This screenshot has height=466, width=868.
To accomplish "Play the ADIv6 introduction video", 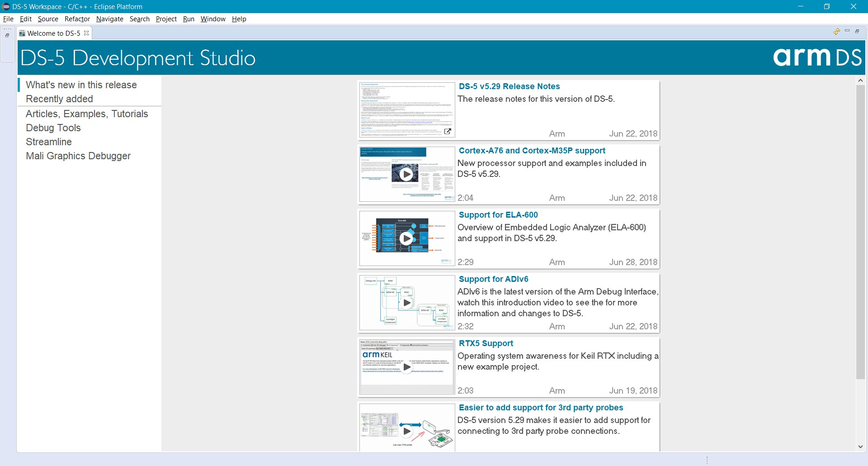I will point(406,303).
